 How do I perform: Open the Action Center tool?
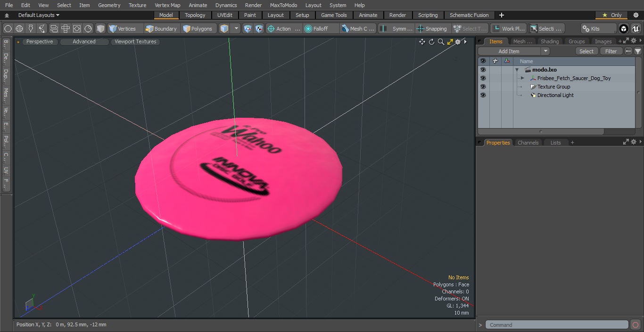point(284,29)
